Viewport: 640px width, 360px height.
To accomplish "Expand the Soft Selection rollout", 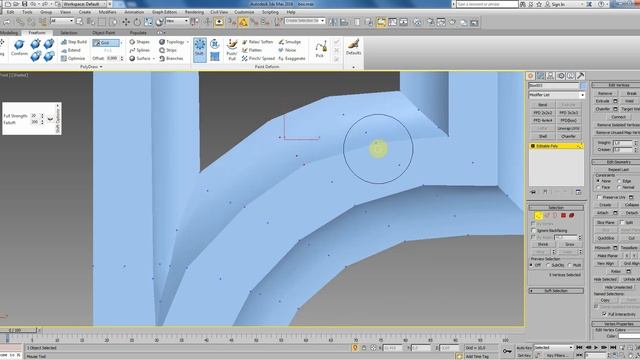I will pyautogui.click(x=556, y=291).
